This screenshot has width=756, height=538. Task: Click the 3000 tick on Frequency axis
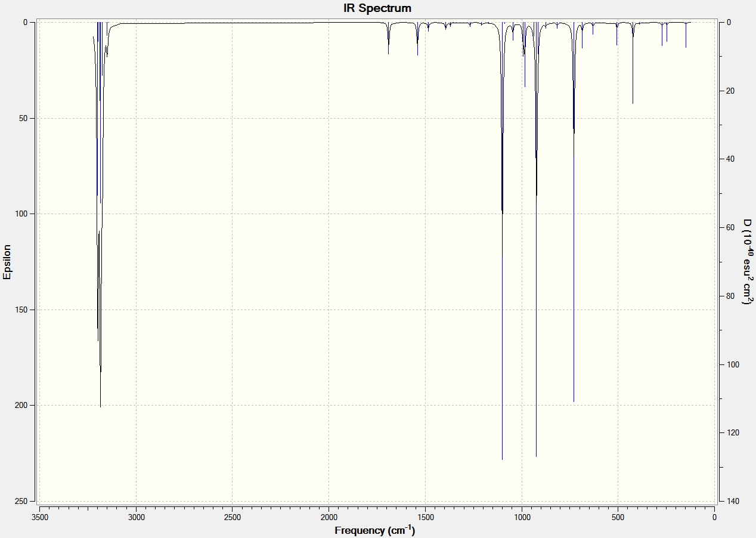coord(137,518)
